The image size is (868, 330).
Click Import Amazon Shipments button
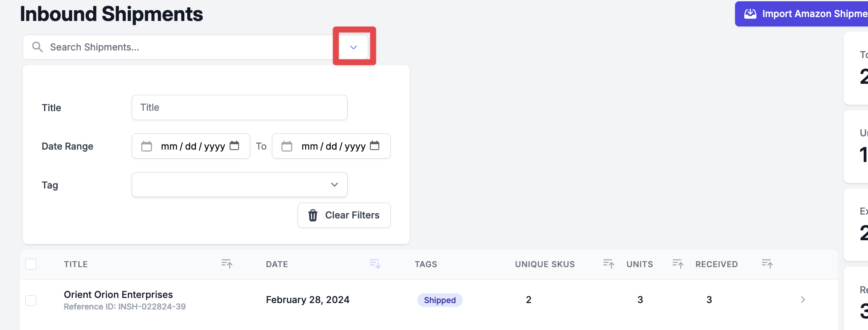[801, 14]
